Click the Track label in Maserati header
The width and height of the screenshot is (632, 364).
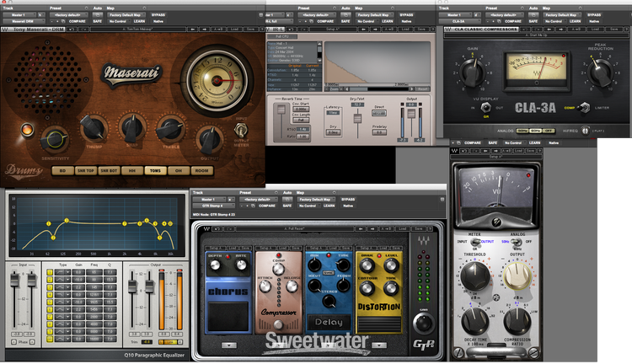click(8, 8)
